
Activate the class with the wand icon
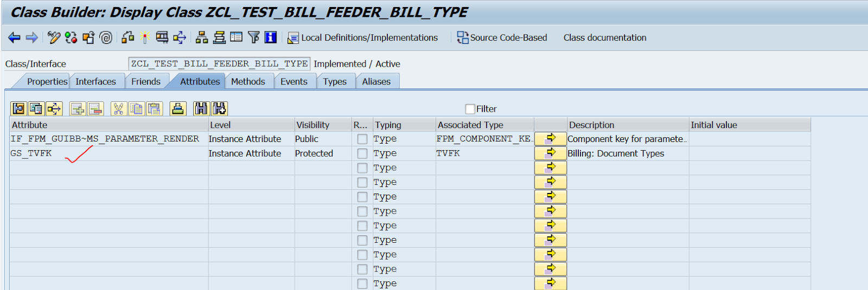145,37
